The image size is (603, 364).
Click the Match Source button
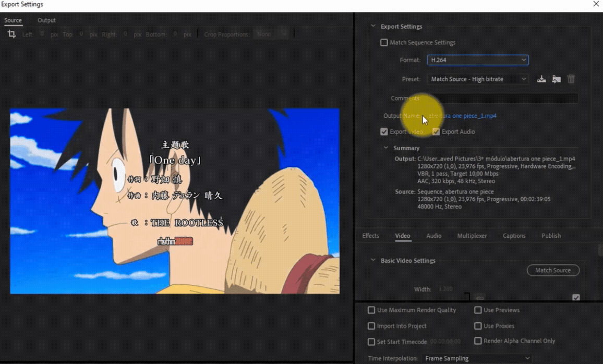click(553, 270)
